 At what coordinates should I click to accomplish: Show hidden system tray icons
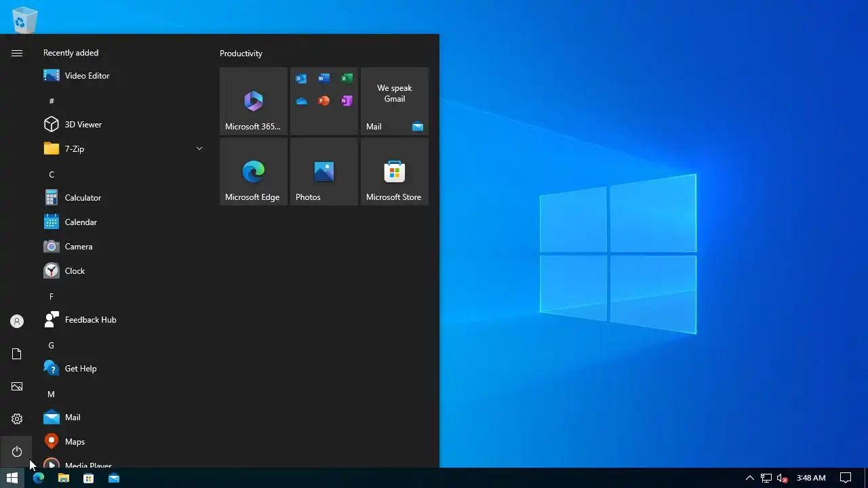click(750, 478)
